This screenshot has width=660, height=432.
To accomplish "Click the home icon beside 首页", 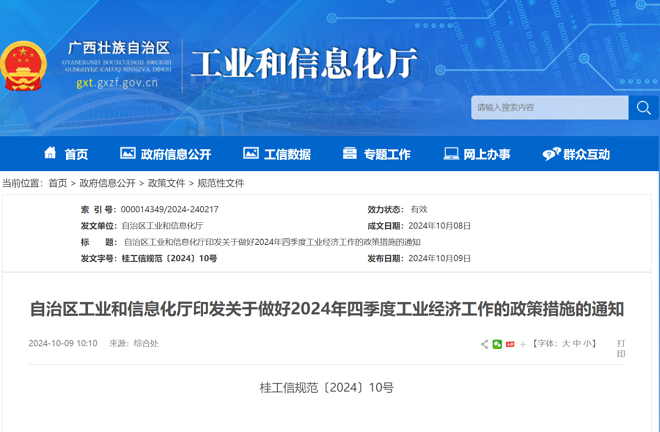I will (50, 152).
